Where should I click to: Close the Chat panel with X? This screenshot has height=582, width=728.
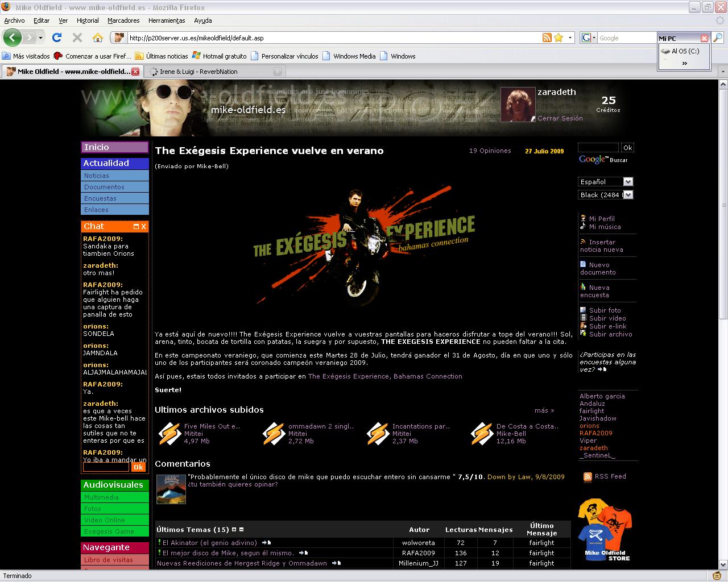[143, 226]
